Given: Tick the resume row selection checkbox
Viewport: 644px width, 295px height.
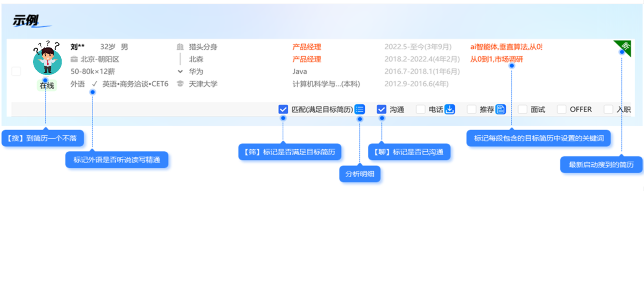Looking at the screenshot, I should pos(16,71).
